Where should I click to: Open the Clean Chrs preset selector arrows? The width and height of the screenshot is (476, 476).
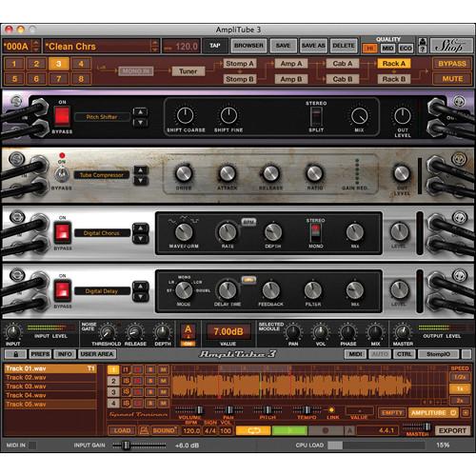click(x=154, y=47)
